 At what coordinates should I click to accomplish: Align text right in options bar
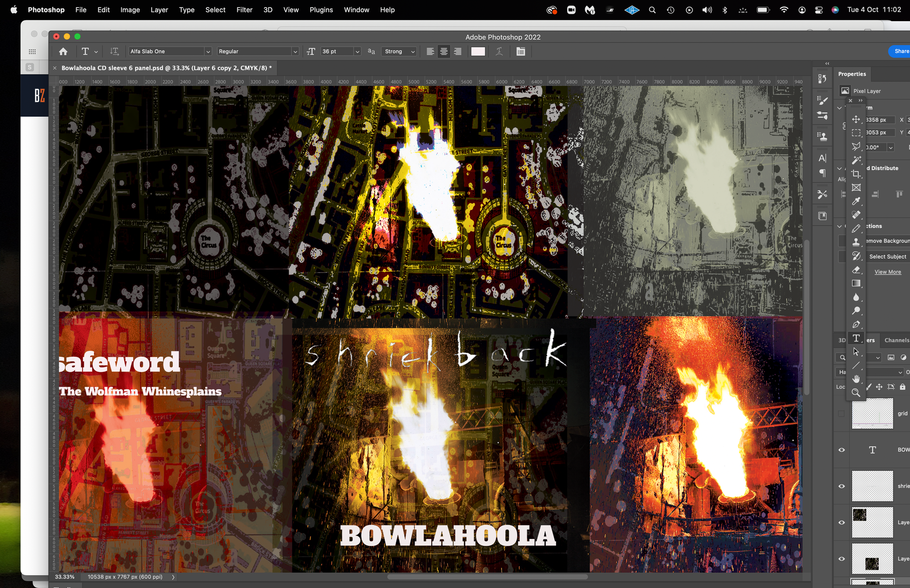(x=458, y=52)
